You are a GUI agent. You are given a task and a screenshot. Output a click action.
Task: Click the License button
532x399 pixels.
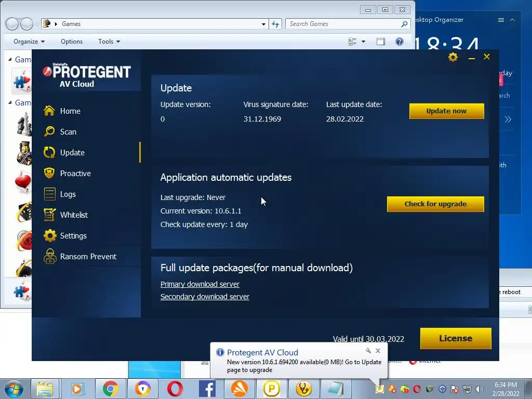[x=456, y=338]
